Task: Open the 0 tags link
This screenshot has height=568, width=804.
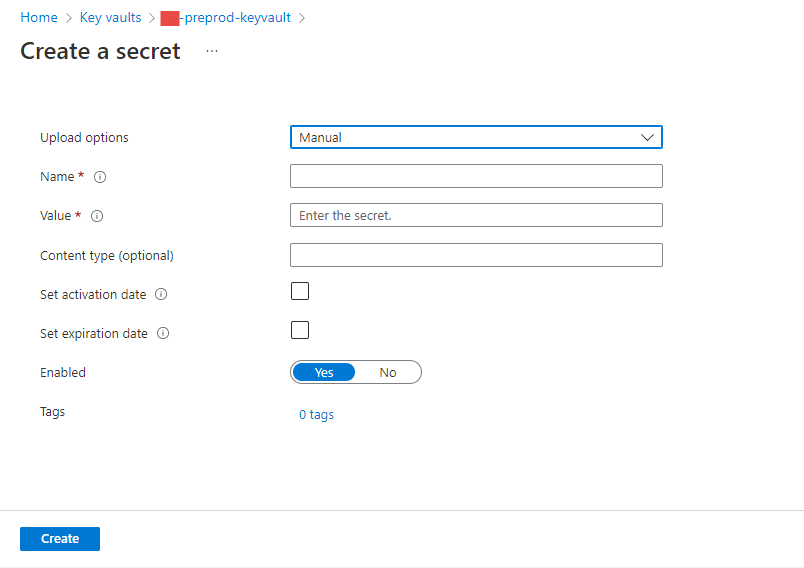Action: click(316, 415)
